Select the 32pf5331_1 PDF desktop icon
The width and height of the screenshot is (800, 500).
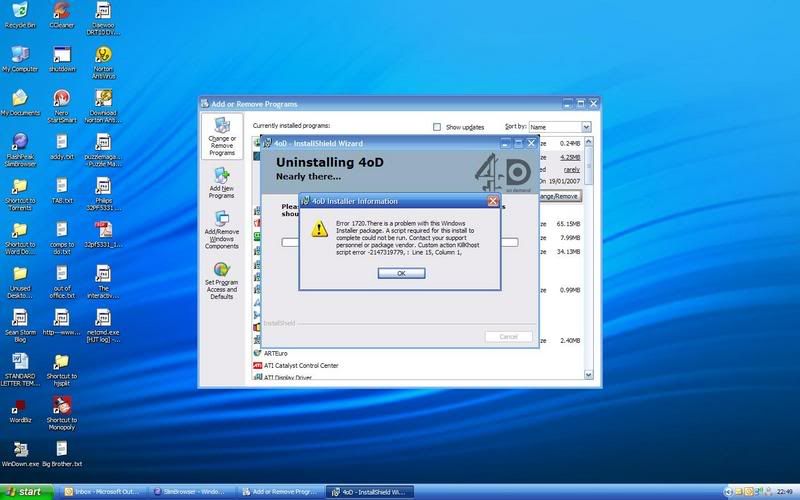tap(103, 234)
